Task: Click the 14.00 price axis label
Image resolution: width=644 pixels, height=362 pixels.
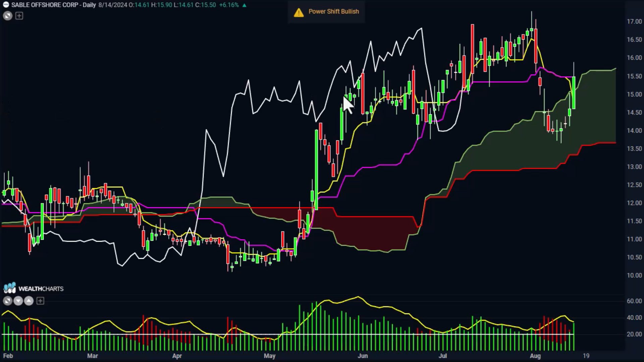Action: click(634, 130)
